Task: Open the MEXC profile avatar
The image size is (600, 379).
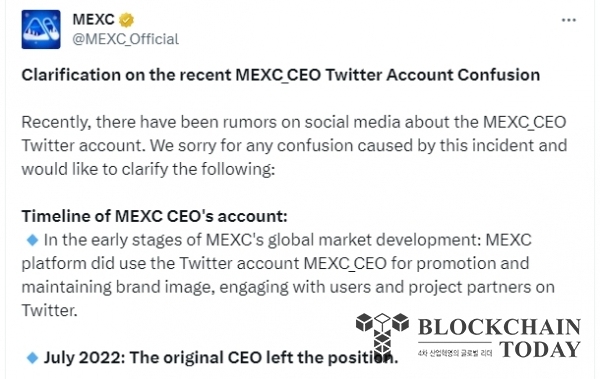Action: pyautogui.click(x=41, y=29)
